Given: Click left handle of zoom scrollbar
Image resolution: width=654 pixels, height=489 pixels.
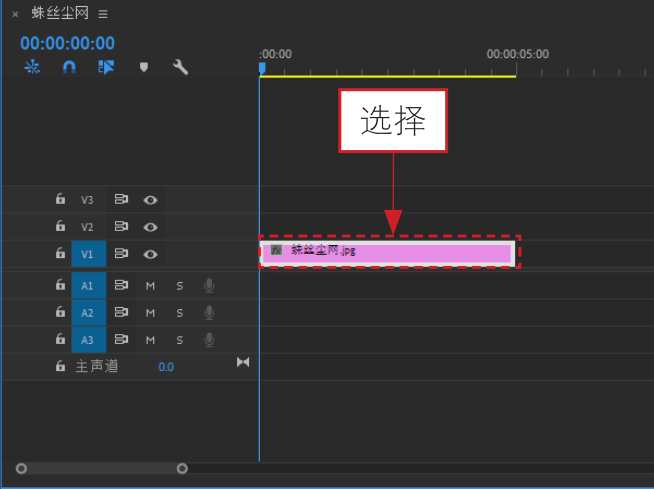Looking at the screenshot, I should point(21,469).
